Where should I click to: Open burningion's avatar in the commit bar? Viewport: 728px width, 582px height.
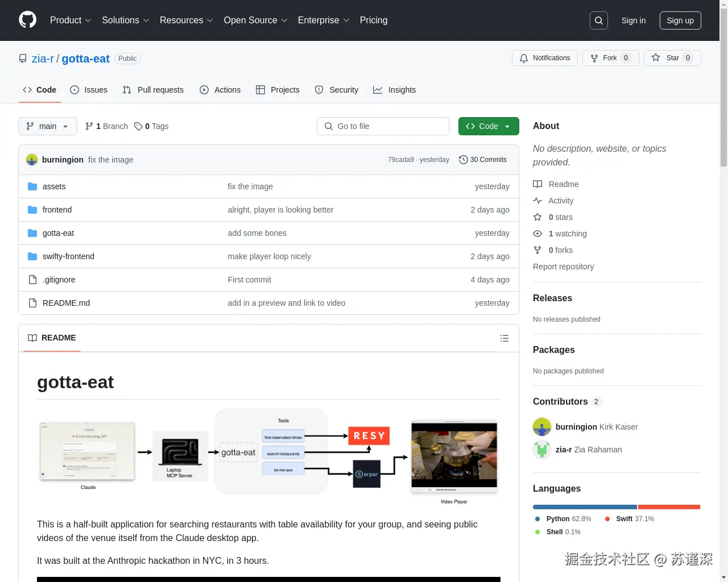point(32,160)
